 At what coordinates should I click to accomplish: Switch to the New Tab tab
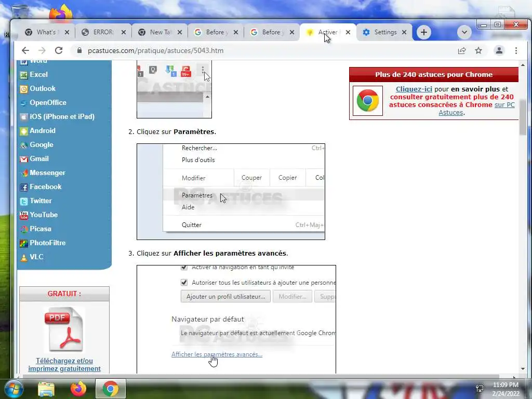(159, 32)
